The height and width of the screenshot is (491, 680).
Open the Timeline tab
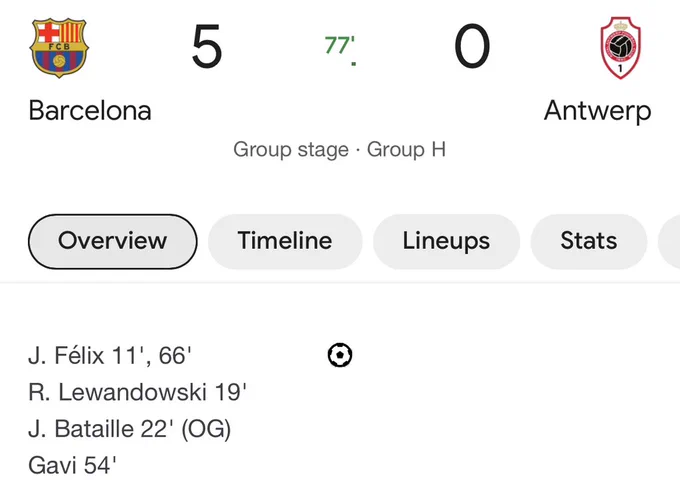[x=285, y=241]
